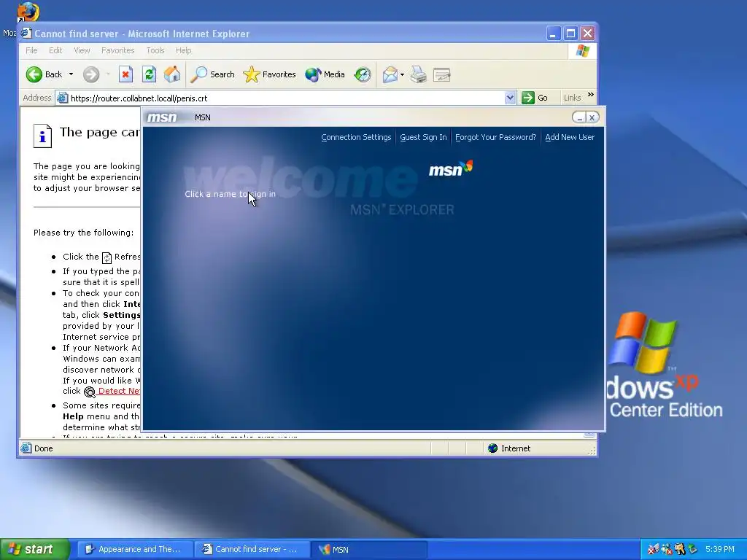Click the Windows flag logo in IE
Viewport: 747px width, 560px height.
click(582, 50)
